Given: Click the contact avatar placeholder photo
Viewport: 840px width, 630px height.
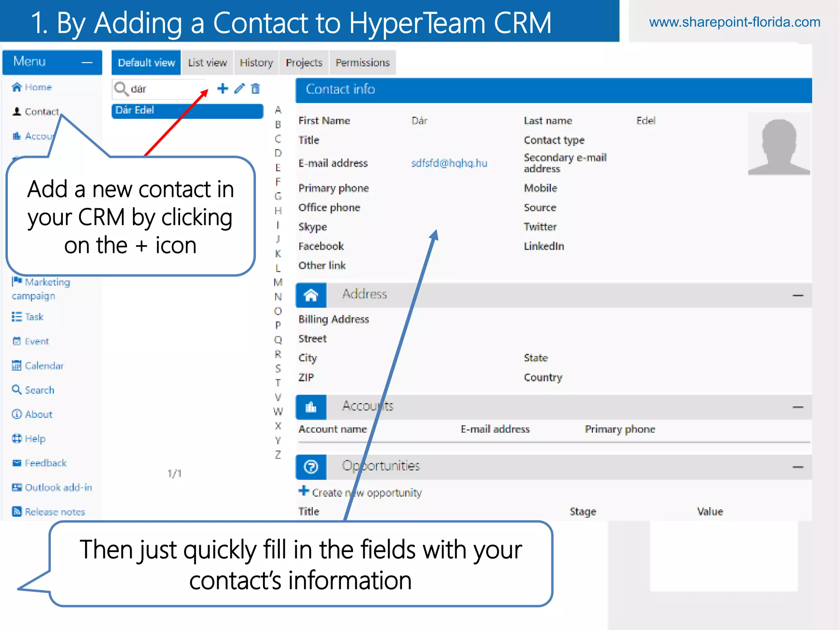Looking at the screenshot, I should (779, 144).
